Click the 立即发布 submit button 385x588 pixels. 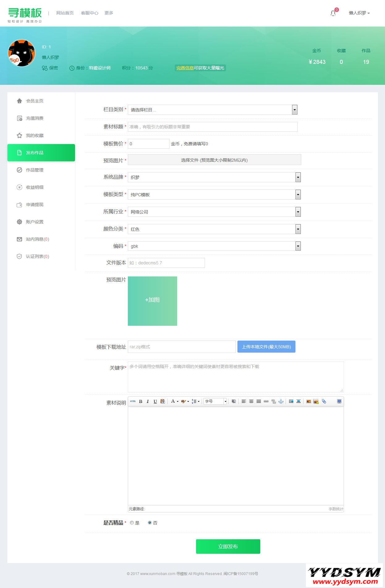pyautogui.click(x=228, y=546)
